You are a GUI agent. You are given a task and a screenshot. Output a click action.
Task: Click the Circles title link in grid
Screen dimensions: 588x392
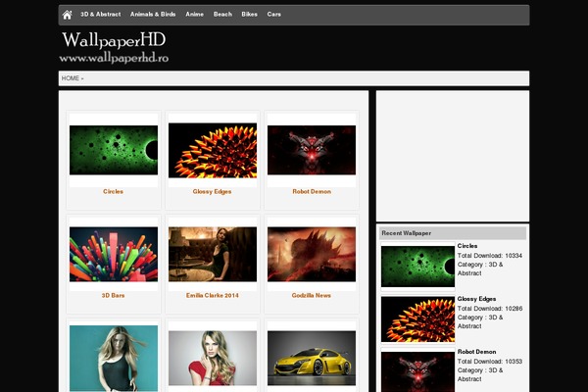(114, 191)
